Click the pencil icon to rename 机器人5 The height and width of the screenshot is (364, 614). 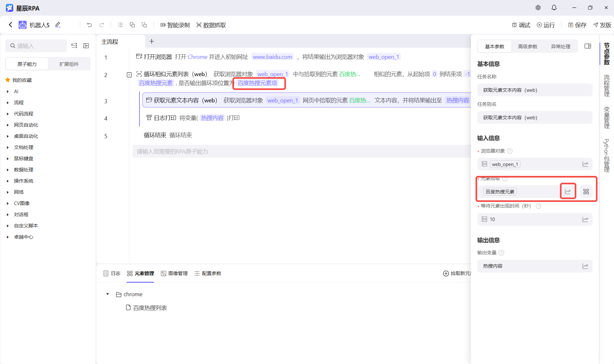[58, 25]
